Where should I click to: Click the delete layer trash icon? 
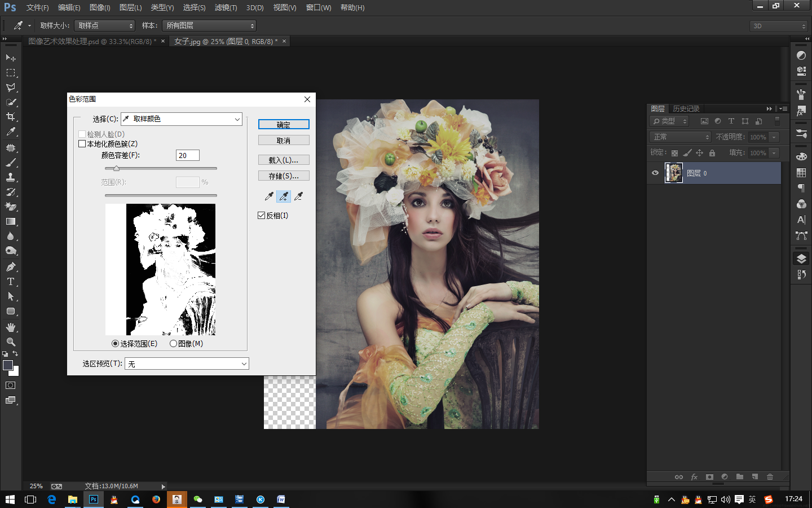pyautogui.click(x=770, y=477)
